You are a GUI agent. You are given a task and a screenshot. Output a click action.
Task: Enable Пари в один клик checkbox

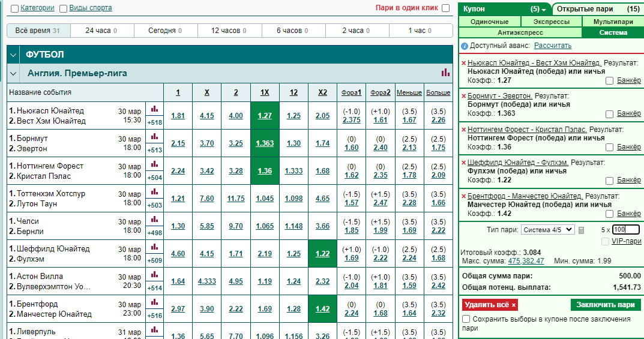[445, 8]
